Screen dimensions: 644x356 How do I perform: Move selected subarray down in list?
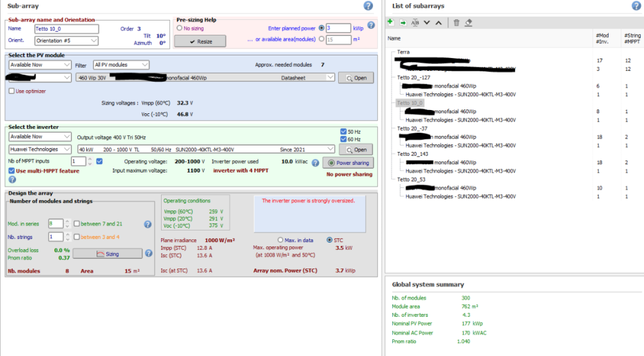(426, 23)
